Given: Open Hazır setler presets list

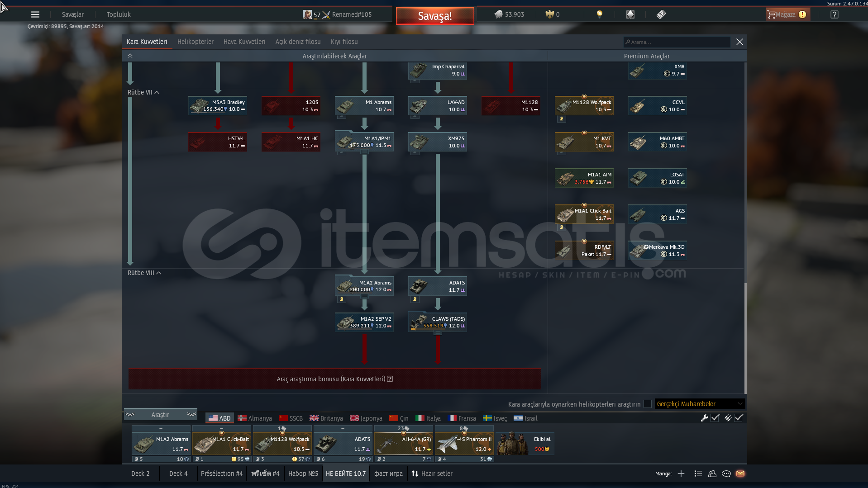Looking at the screenshot, I should click(x=432, y=474).
